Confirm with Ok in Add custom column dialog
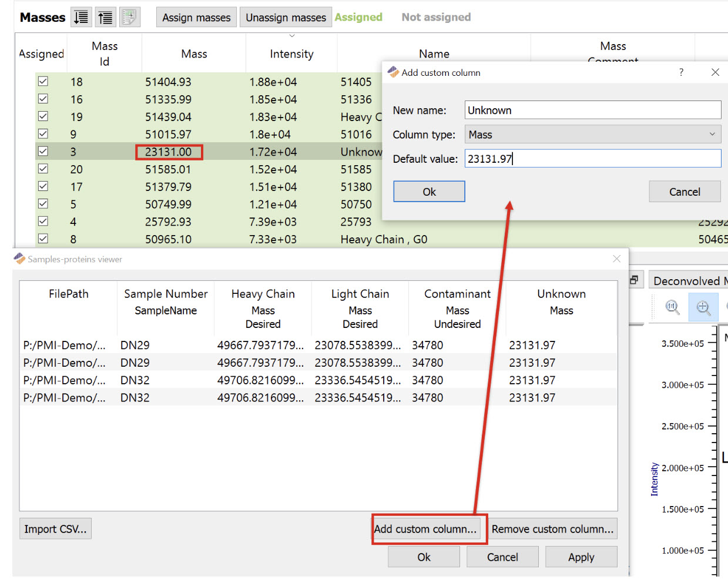Viewport: 728px width, 583px height. (429, 192)
